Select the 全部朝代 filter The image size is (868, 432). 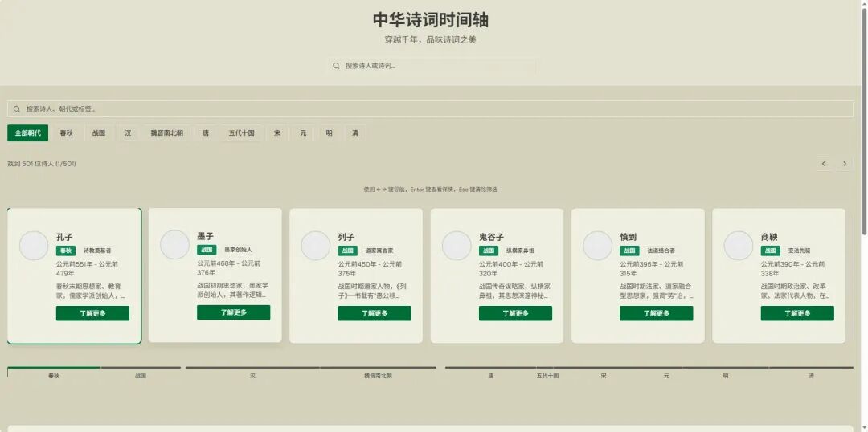(27, 133)
